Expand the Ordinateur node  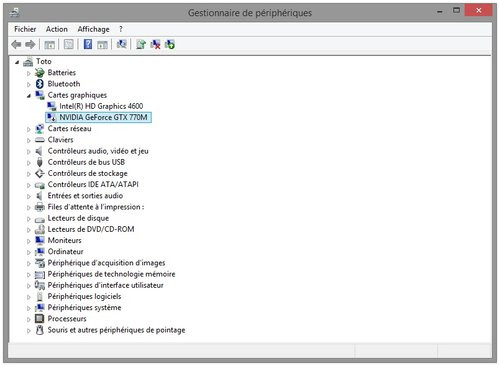tap(29, 252)
